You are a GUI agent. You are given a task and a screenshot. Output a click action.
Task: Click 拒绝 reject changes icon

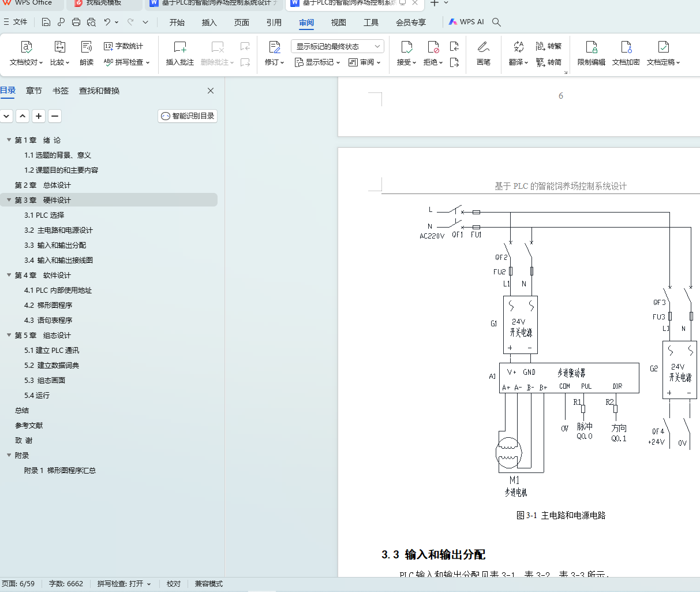(x=433, y=47)
